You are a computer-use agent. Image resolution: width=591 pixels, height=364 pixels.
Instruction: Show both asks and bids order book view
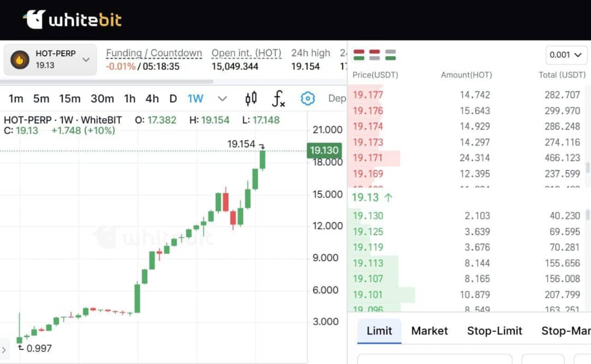pyautogui.click(x=359, y=55)
